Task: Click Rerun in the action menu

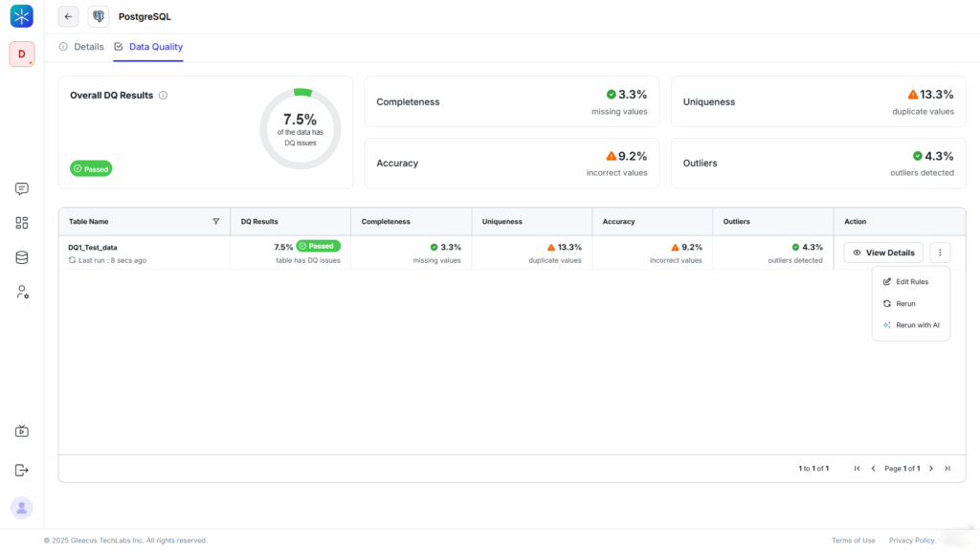Action: (904, 303)
